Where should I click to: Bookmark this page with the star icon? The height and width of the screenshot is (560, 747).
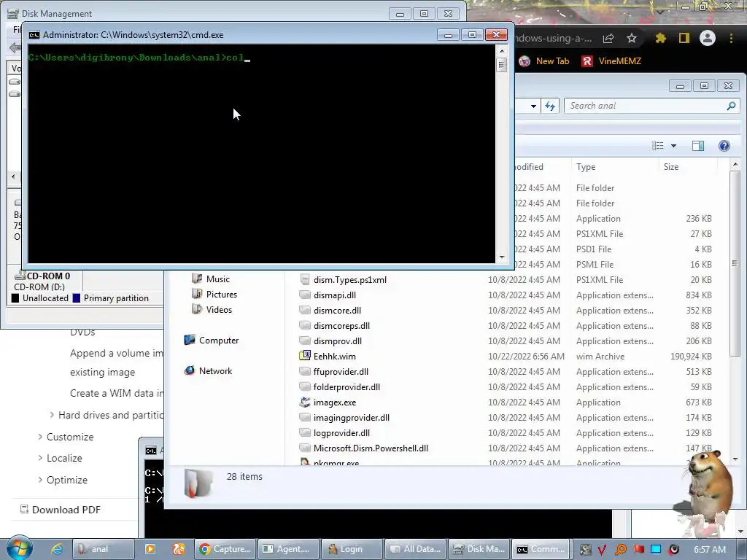pyautogui.click(x=632, y=38)
